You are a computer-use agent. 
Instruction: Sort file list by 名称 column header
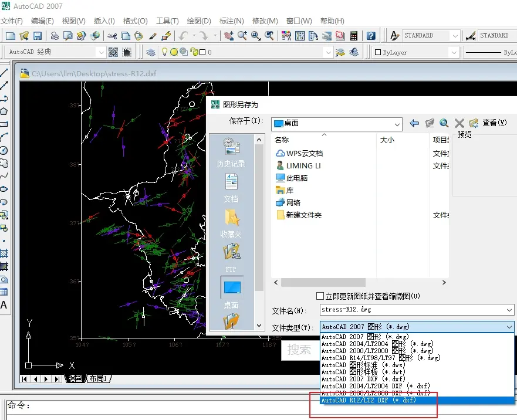(x=282, y=140)
